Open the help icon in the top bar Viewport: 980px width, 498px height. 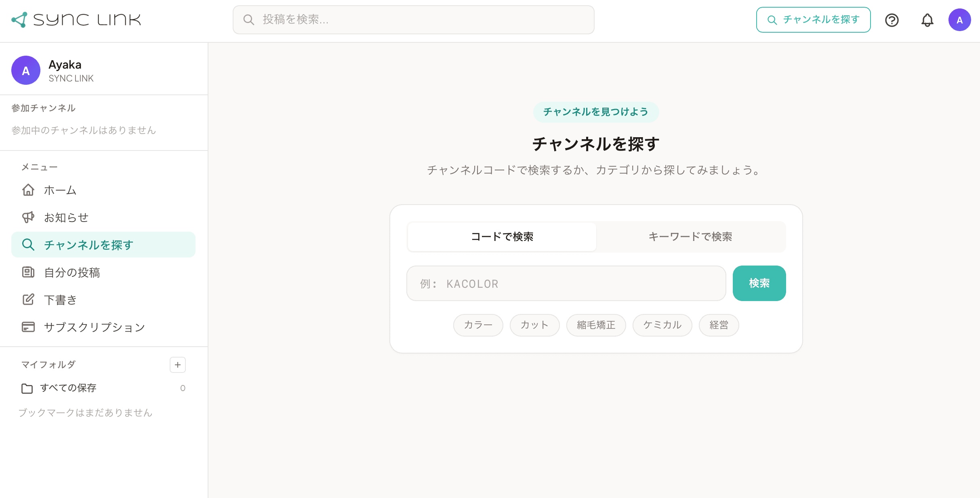point(892,19)
